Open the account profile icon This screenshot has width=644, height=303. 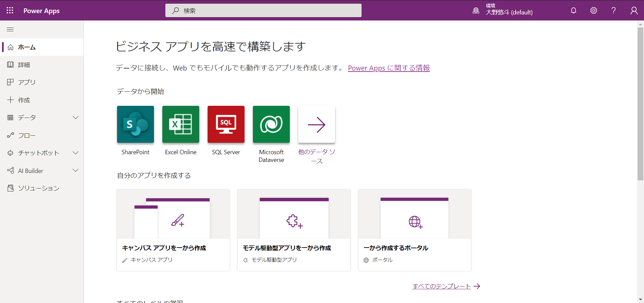click(634, 10)
